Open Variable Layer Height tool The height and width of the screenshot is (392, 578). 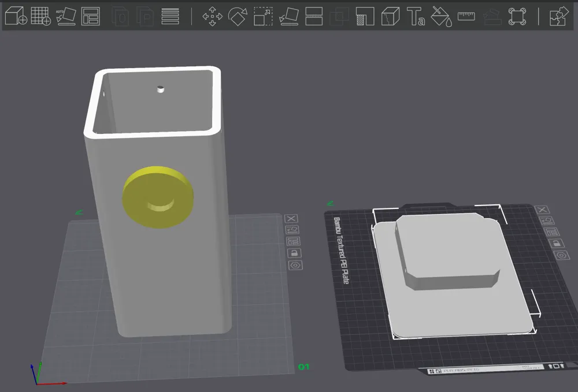click(171, 17)
